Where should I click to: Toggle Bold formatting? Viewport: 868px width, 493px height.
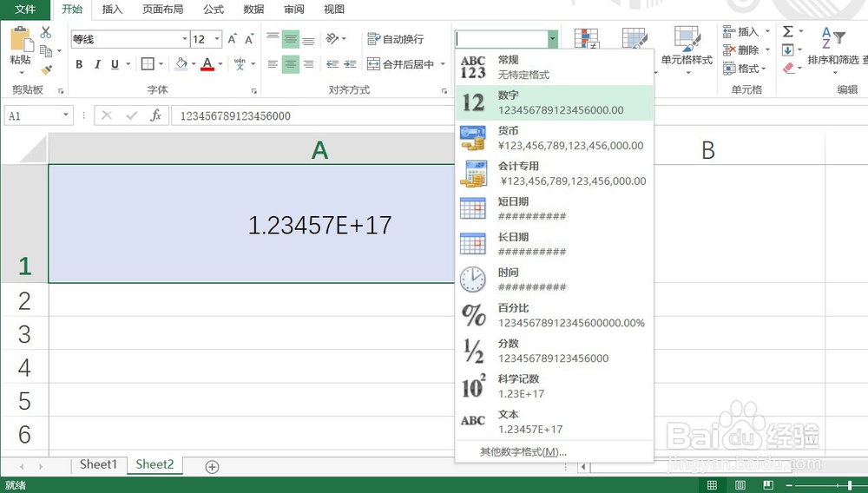pyautogui.click(x=79, y=64)
